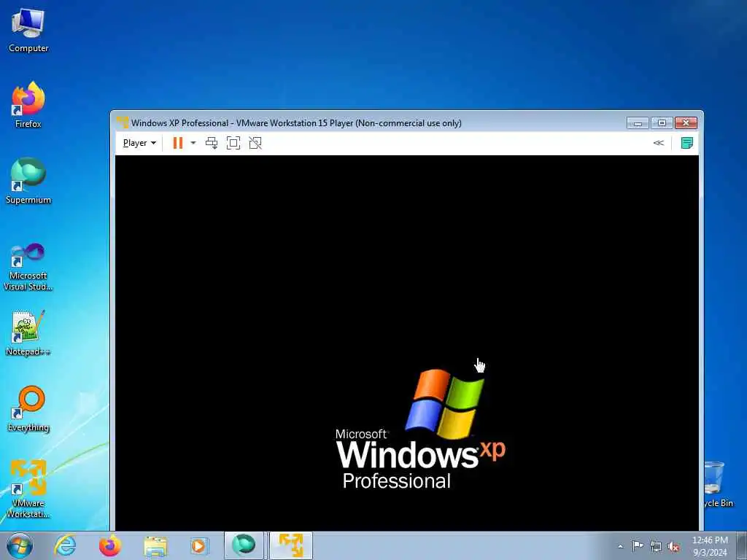
Task: Minimize the VMware Player window
Action: coord(638,122)
